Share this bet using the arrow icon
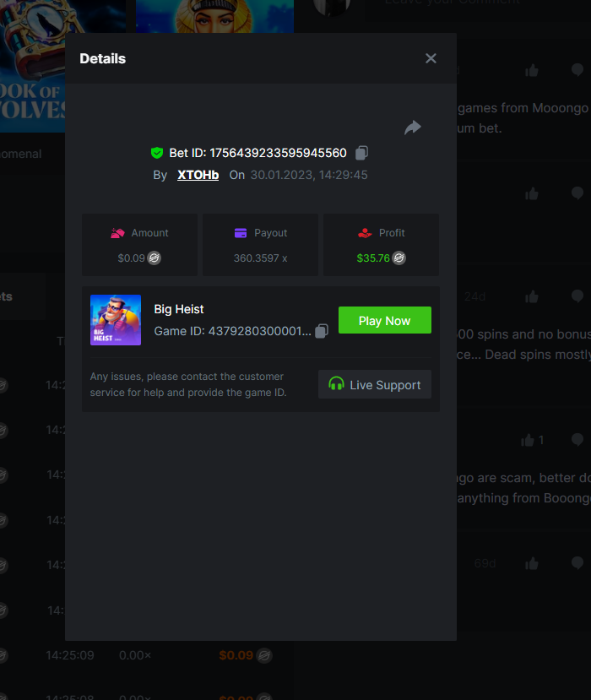The height and width of the screenshot is (700, 591). 412,128
